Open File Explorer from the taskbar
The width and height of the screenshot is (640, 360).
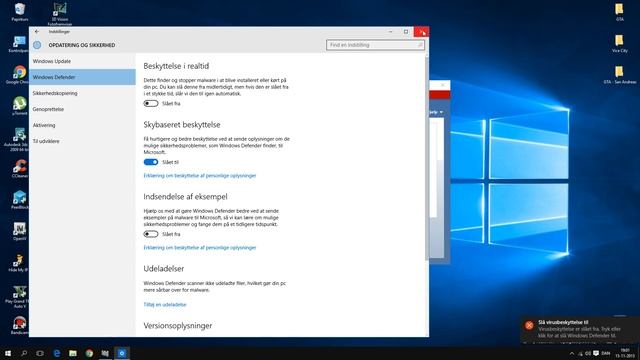(x=73, y=353)
